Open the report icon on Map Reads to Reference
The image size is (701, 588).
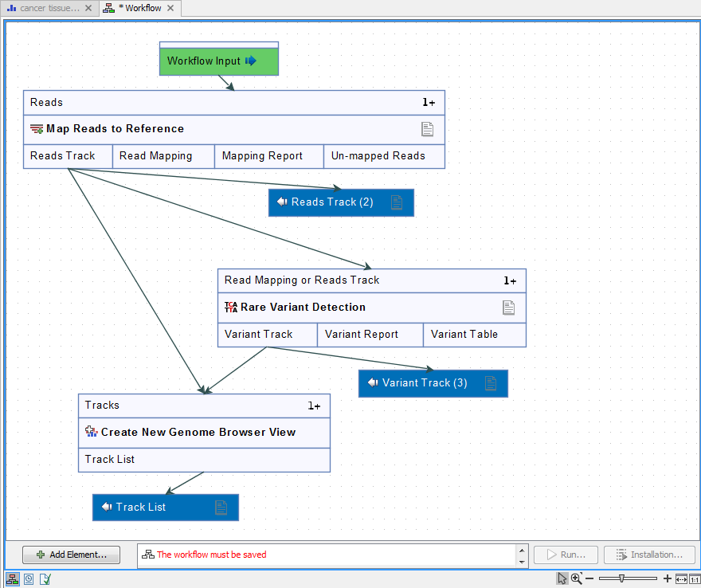click(x=427, y=128)
